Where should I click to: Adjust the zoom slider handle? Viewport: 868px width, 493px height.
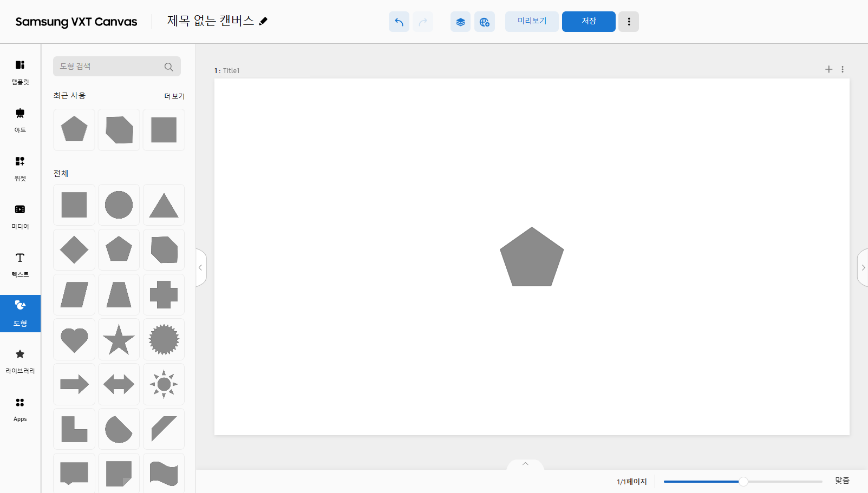coord(743,481)
